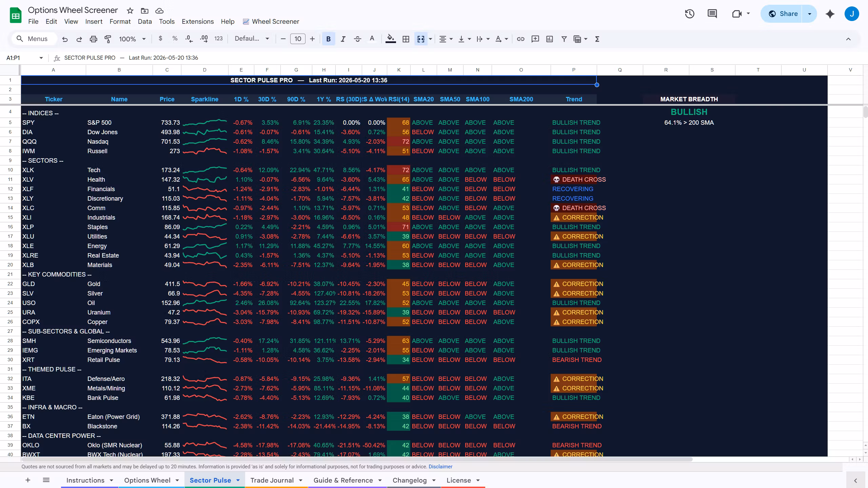
Task: Show all sheets list
Action: pos(46,480)
